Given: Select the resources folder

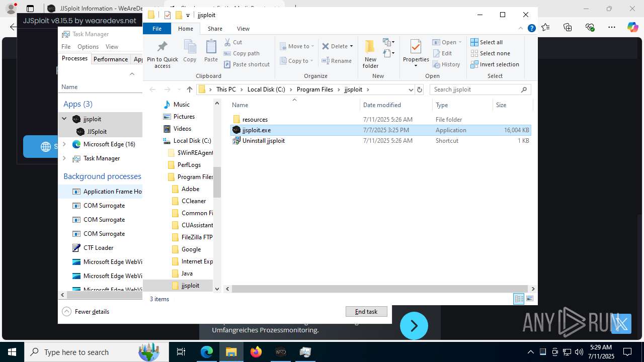Looking at the screenshot, I should tap(380, 120).
